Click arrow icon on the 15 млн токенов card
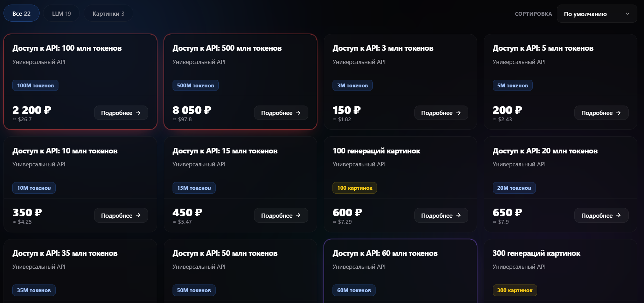644x303 pixels. point(298,215)
